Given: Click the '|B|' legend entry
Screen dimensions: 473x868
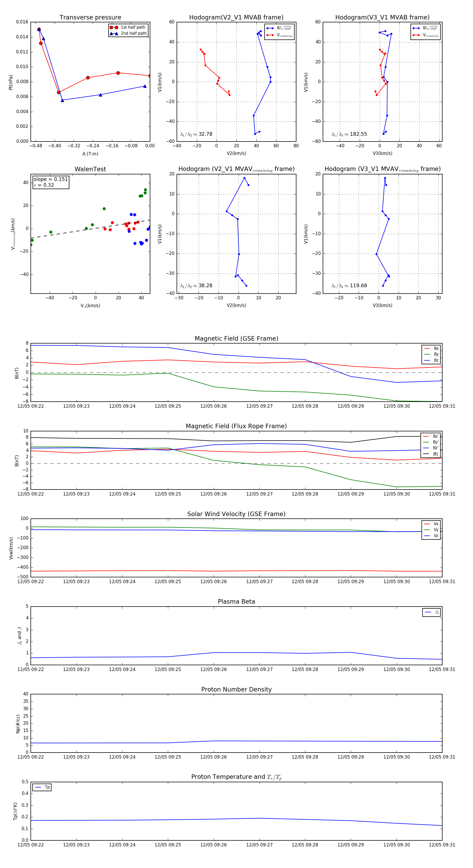Looking at the screenshot, I should [x=431, y=454].
